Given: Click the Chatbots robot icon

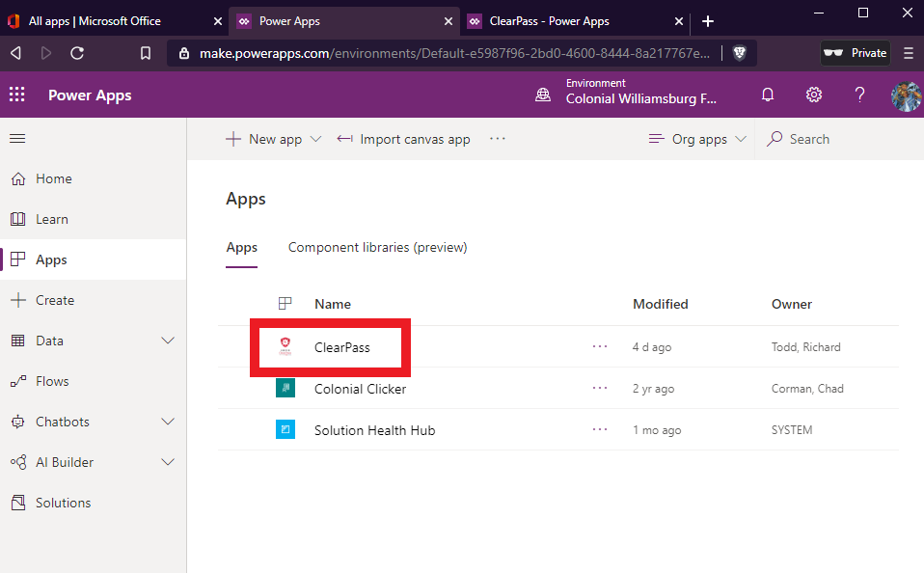Looking at the screenshot, I should [18, 422].
